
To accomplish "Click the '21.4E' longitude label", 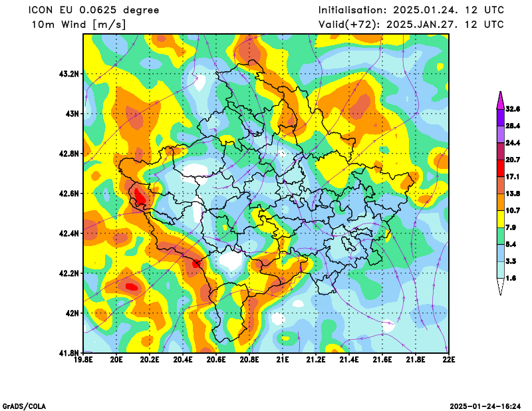I will (x=349, y=360).
